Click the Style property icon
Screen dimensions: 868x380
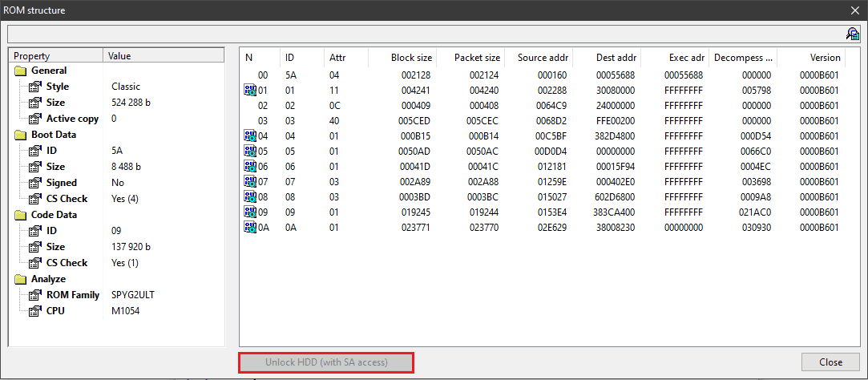tap(34, 87)
